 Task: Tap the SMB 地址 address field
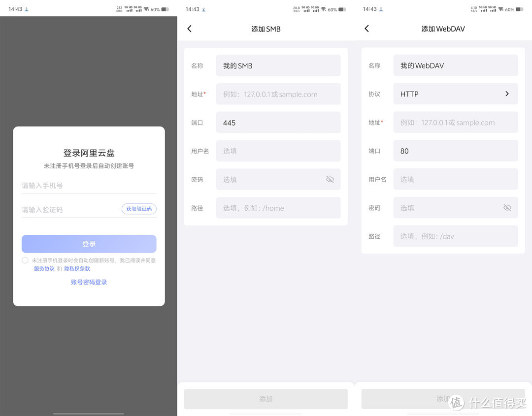[x=278, y=94]
